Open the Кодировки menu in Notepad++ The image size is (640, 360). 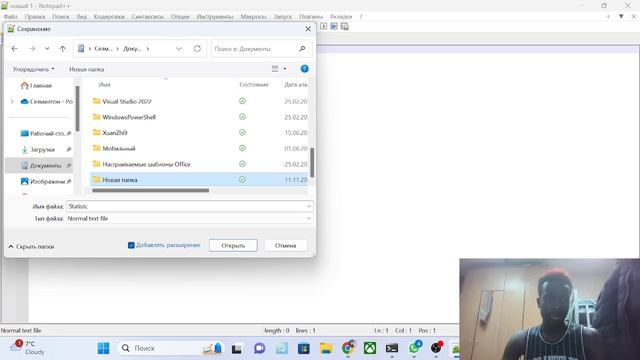(109, 17)
